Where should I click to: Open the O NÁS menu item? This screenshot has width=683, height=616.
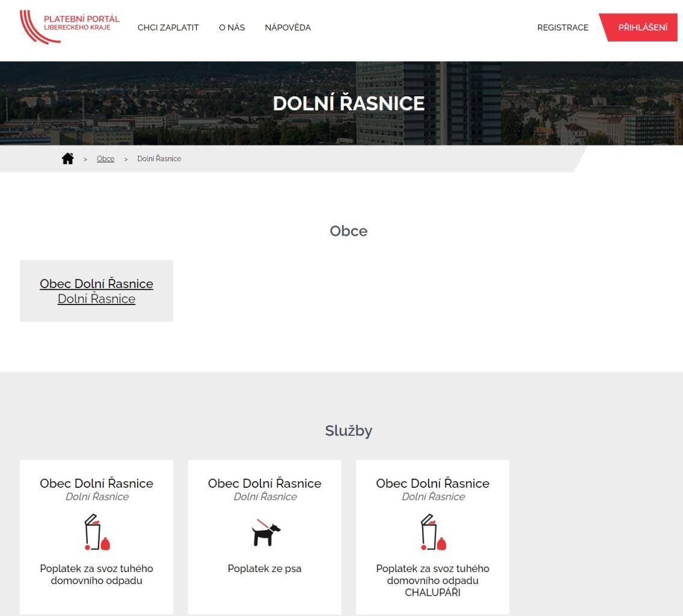pos(231,28)
